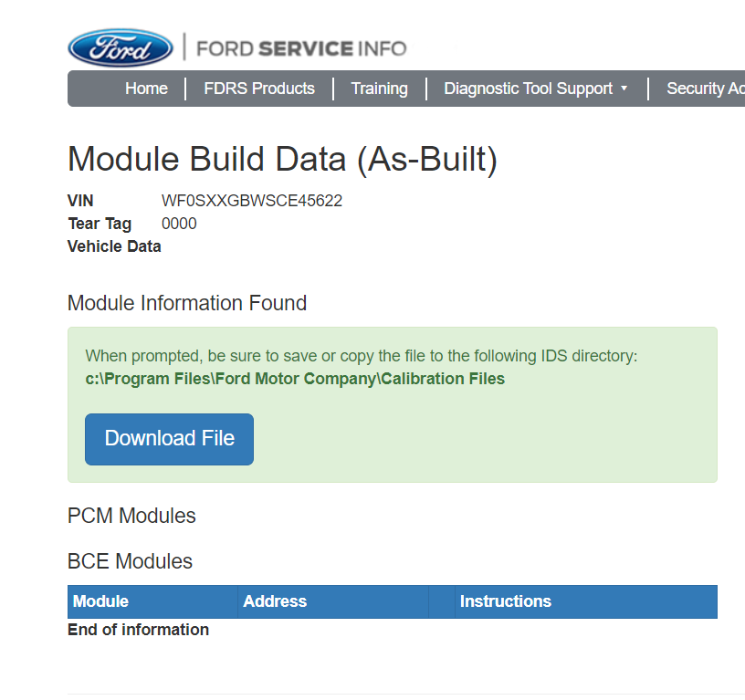The width and height of the screenshot is (745, 700).
Task: Click the PCM Modules heading
Action: [131, 516]
